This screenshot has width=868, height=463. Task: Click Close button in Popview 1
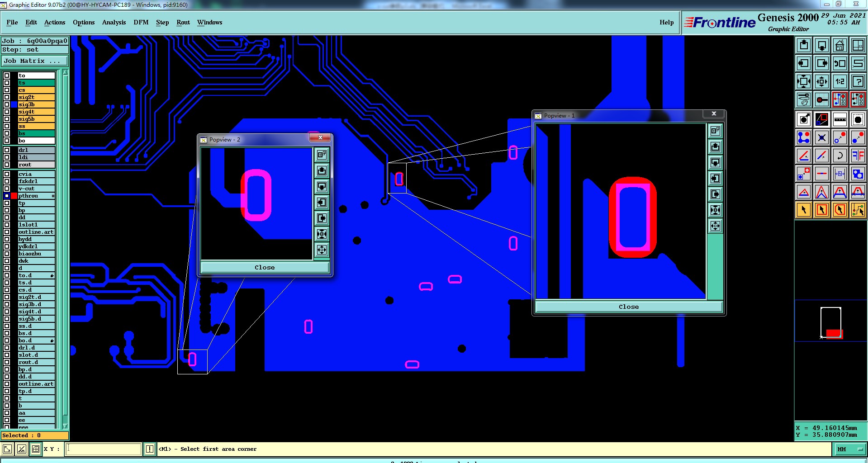[x=629, y=307]
